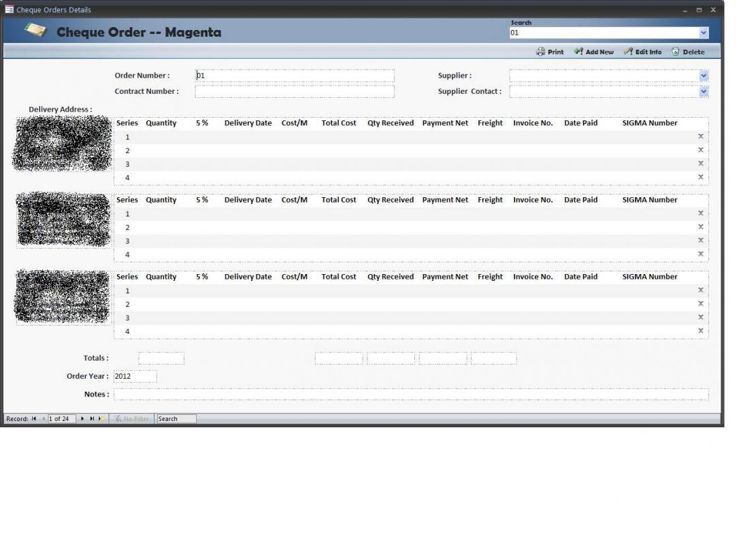
Task: Click SIGMA Number header in first block
Action: pos(649,123)
